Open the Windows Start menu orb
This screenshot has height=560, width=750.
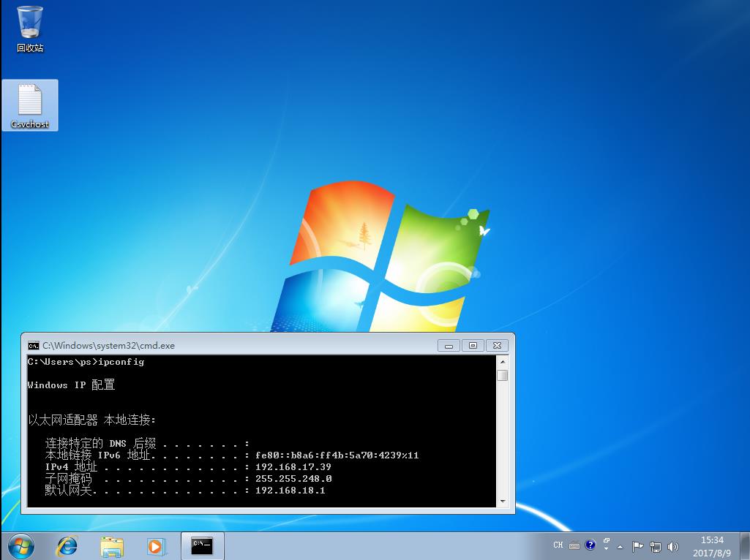(20, 545)
